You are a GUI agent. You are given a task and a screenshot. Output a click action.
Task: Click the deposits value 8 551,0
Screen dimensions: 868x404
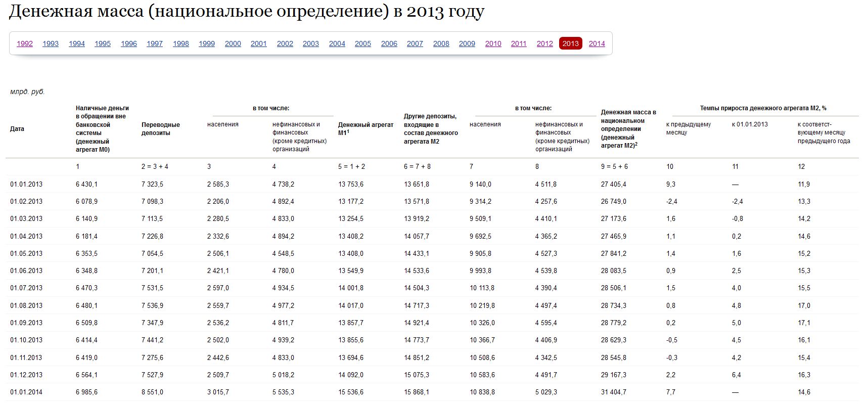153,392
